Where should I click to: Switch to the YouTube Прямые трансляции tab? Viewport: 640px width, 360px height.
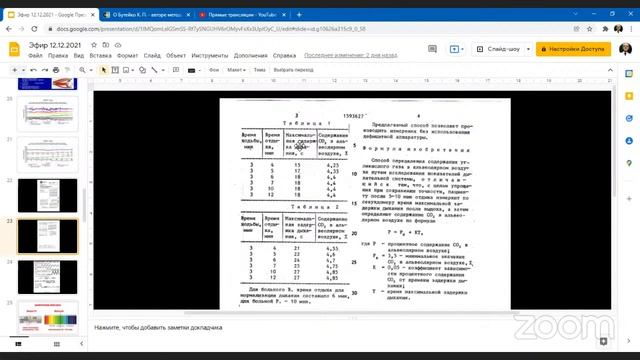242,15
